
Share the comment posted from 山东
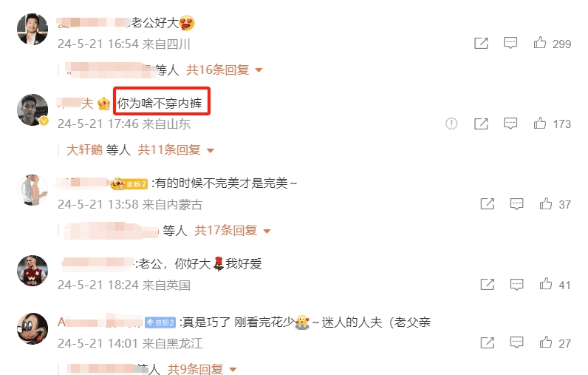pyautogui.click(x=481, y=124)
